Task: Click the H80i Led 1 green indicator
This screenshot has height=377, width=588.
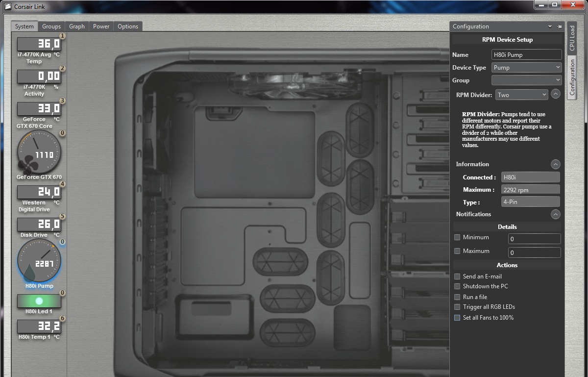Action: pos(39,301)
